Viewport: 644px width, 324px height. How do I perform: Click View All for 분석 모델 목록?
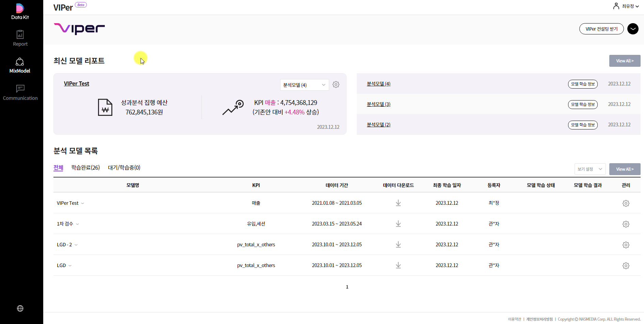[625, 169]
